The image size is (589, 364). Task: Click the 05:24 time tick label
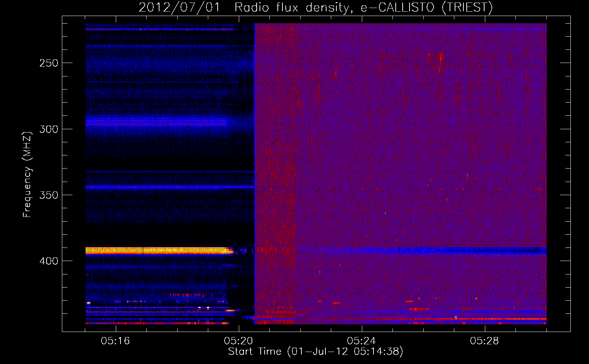pyautogui.click(x=361, y=341)
